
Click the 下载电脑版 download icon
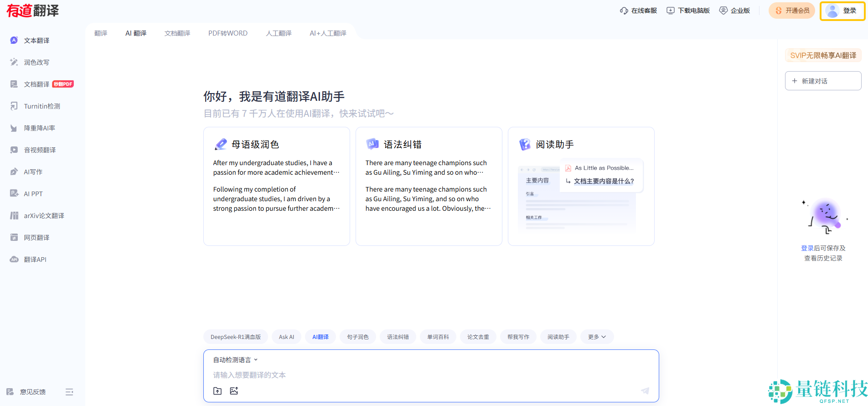pyautogui.click(x=670, y=10)
